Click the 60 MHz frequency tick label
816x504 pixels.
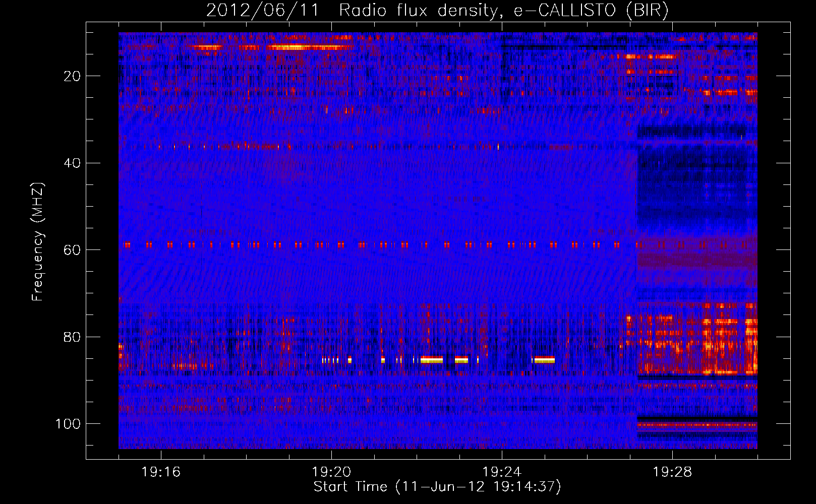72,250
